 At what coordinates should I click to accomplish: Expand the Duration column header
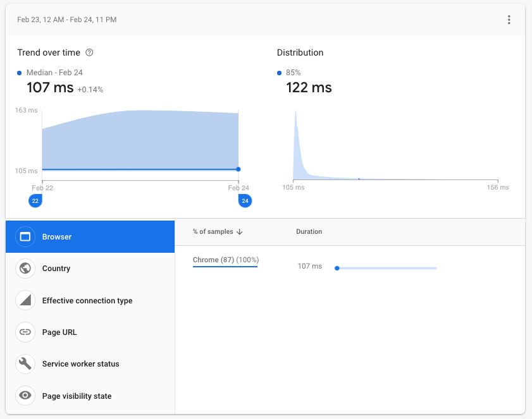point(309,232)
